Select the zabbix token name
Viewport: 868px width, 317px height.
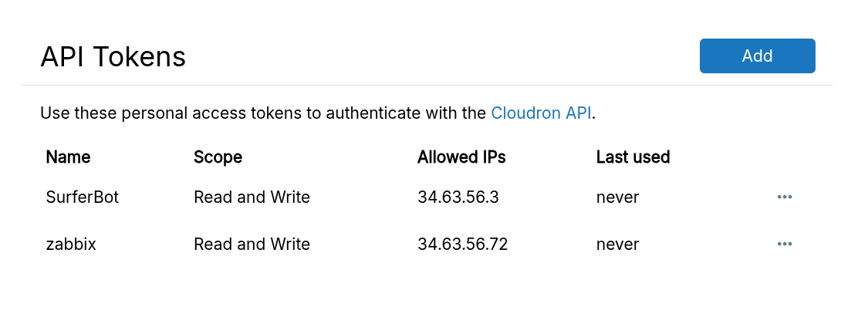pyautogui.click(x=71, y=244)
